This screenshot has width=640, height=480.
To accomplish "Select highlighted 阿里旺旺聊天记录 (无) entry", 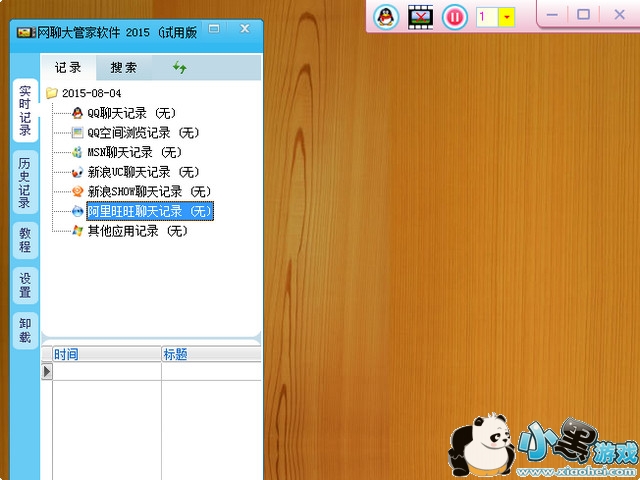I will [150, 211].
